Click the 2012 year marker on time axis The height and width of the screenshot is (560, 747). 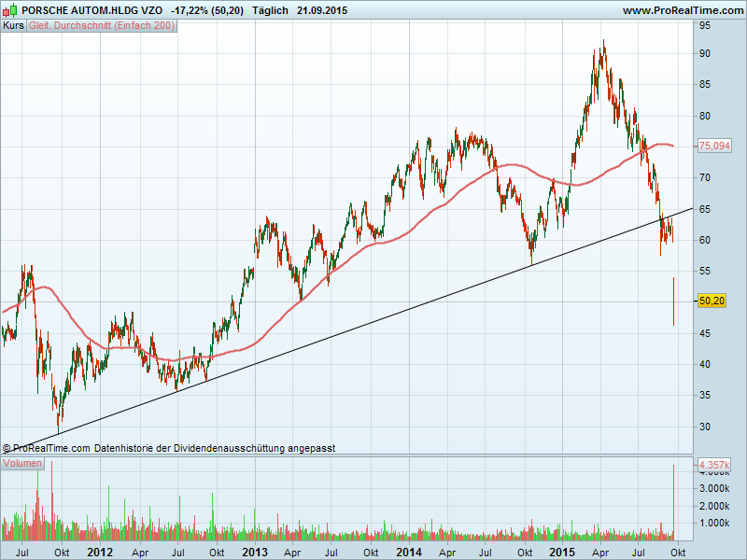coord(100,553)
